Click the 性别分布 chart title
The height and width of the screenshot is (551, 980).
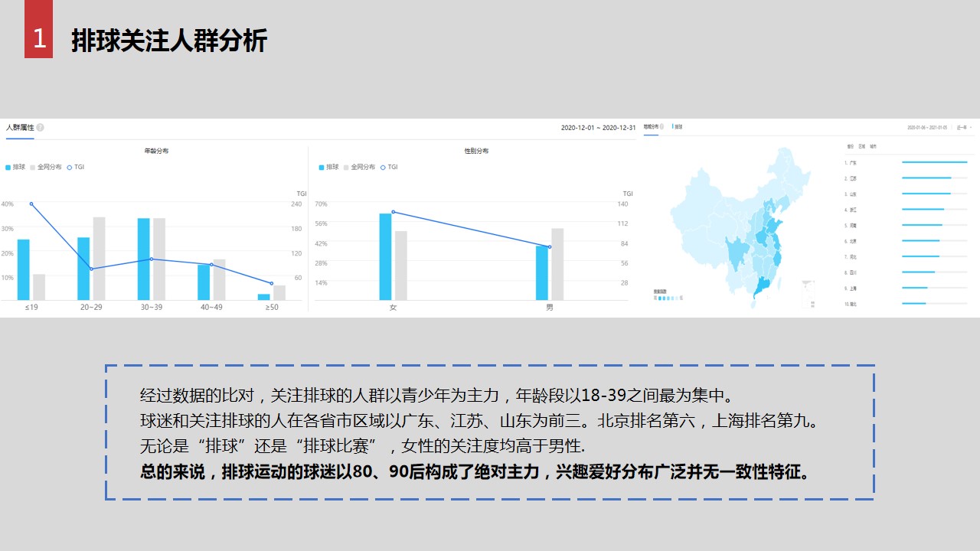point(476,151)
